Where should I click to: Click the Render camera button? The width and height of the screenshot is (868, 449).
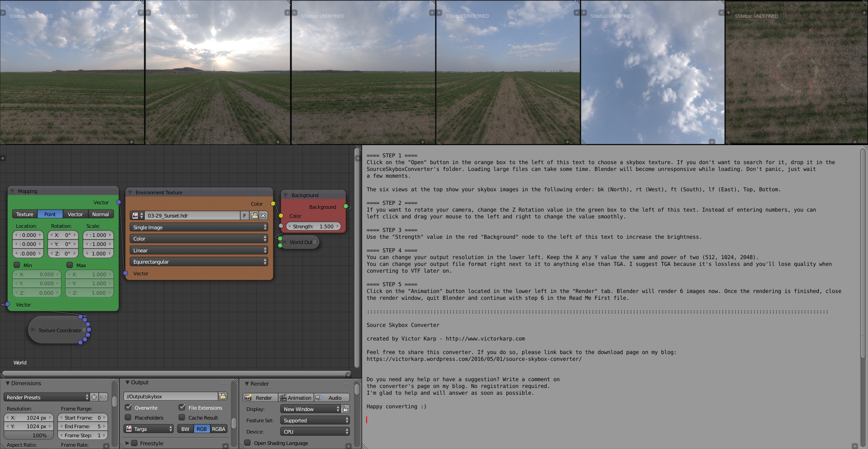click(260, 398)
